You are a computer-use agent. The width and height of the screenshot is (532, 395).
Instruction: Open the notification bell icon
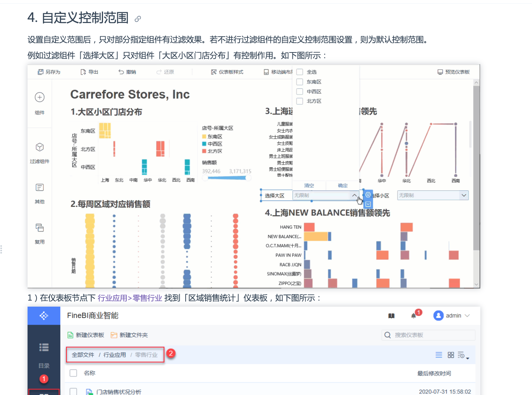click(x=414, y=316)
